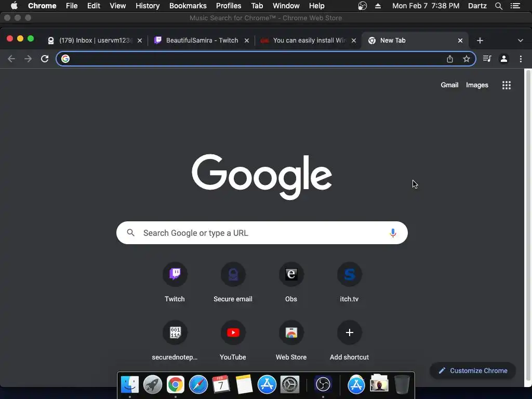The height and width of the screenshot is (399, 532).
Task: Open the Images link
Action: pyautogui.click(x=477, y=85)
